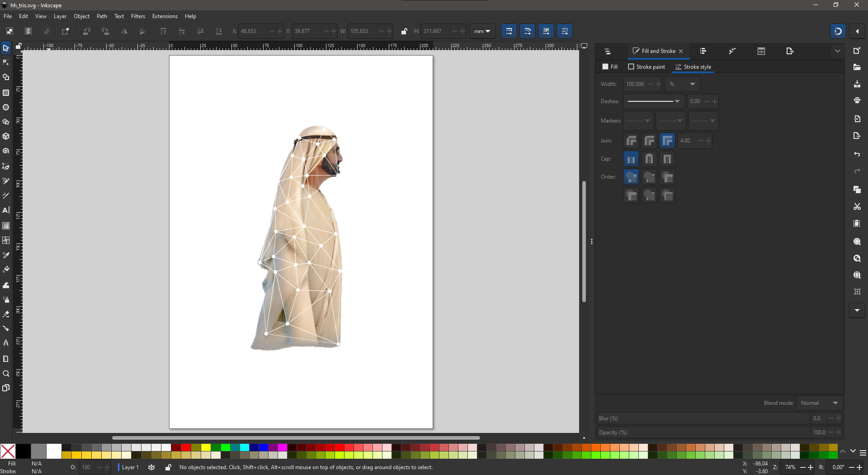
Task: Pick the white swatch in palette
Action: [x=54, y=451]
